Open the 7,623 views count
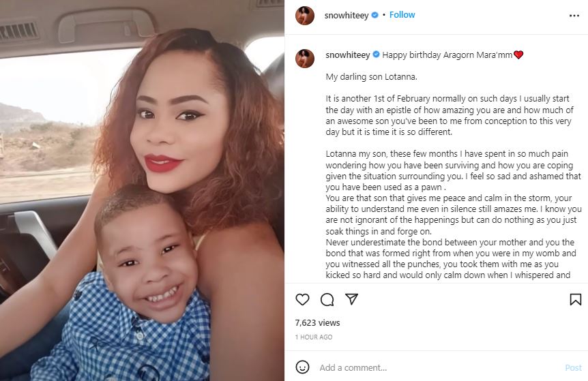The image size is (588, 381). [x=317, y=323]
